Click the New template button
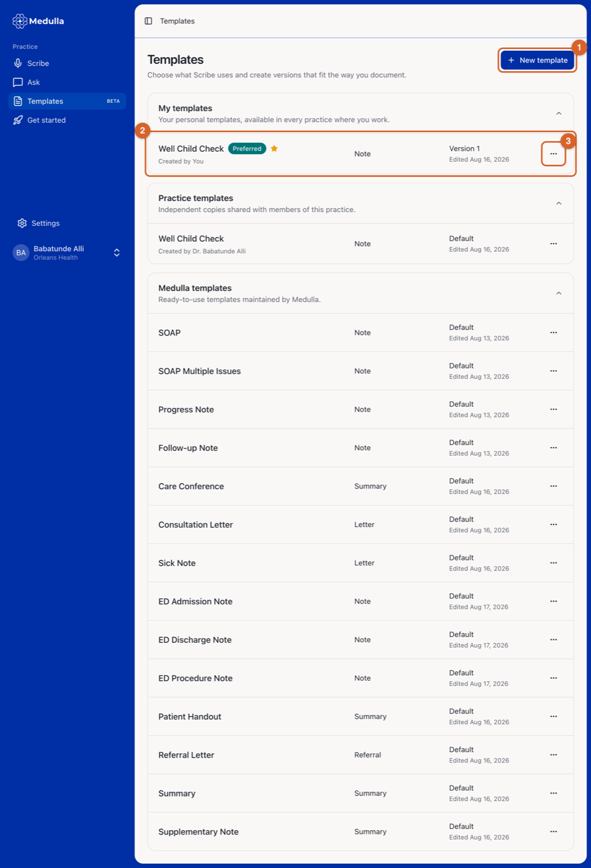The height and width of the screenshot is (868, 591). pyautogui.click(x=538, y=60)
